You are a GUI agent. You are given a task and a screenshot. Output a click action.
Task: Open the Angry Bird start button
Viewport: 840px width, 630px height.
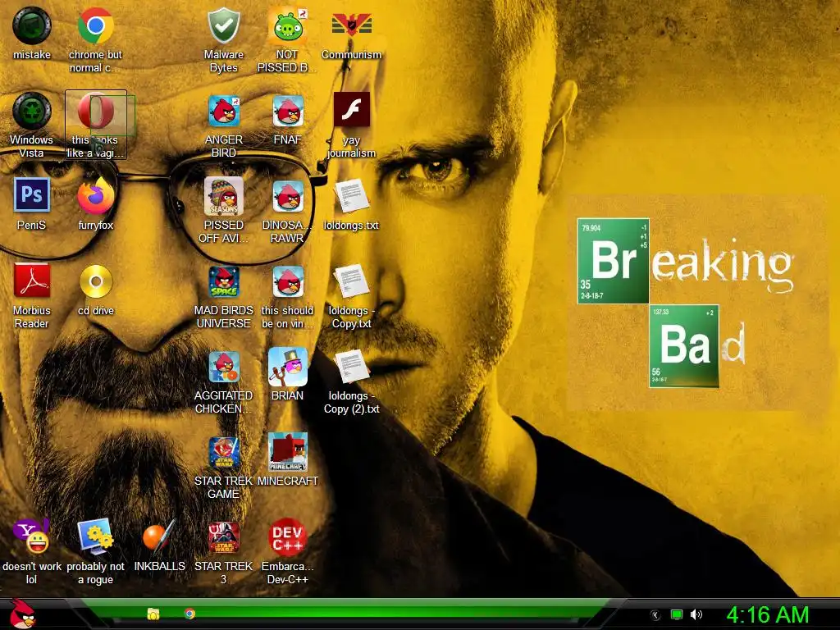21,614
